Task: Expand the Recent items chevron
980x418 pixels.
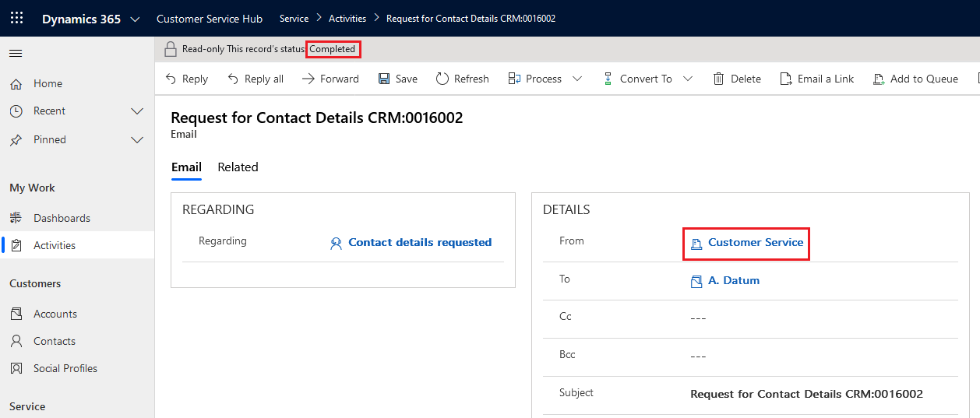Action: 137,111
